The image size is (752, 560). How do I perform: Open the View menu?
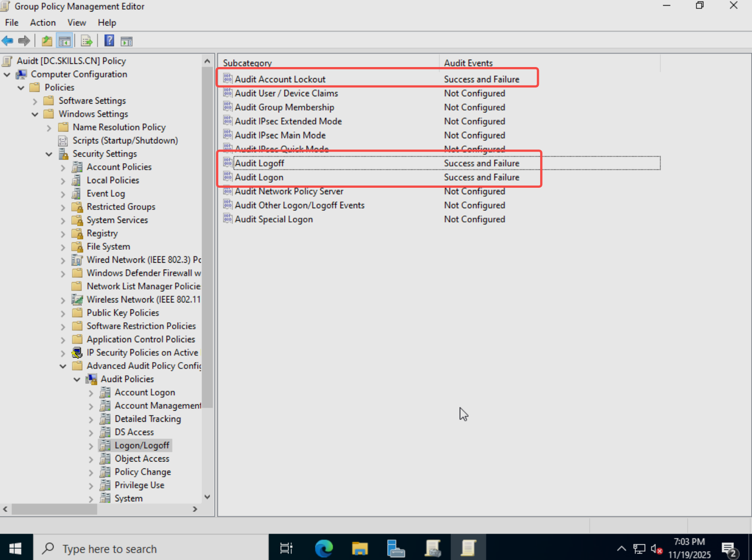coord(76,23)
